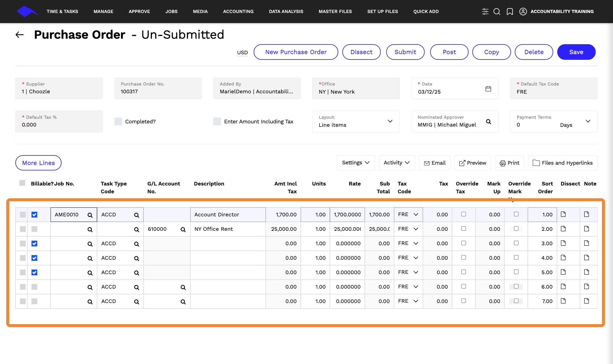Open the Settings dropdown above the grid

click(356, 163)
